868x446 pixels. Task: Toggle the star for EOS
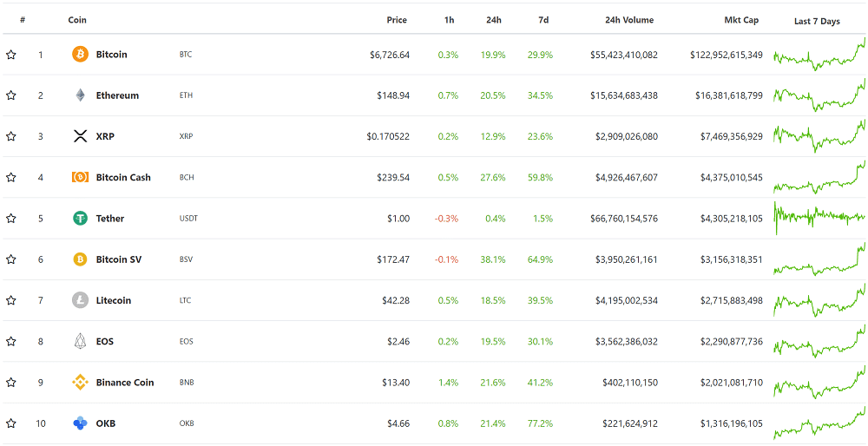click(x=10, y=341)
